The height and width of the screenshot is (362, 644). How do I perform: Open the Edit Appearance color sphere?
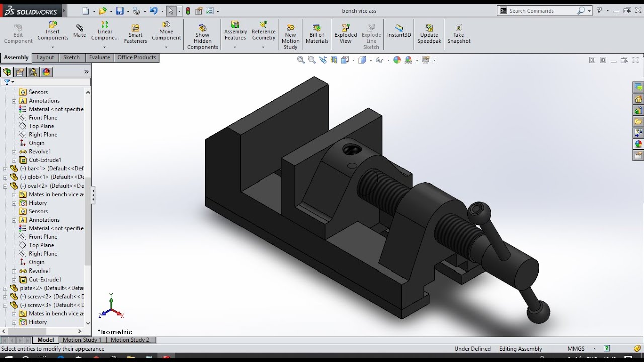(397, 60)
